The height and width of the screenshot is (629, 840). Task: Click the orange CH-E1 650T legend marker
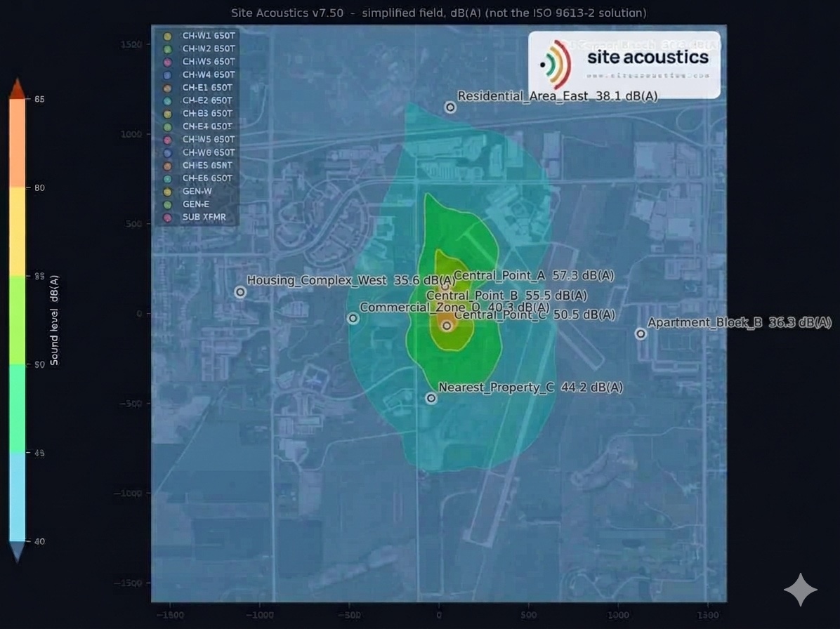pos(168,88)
